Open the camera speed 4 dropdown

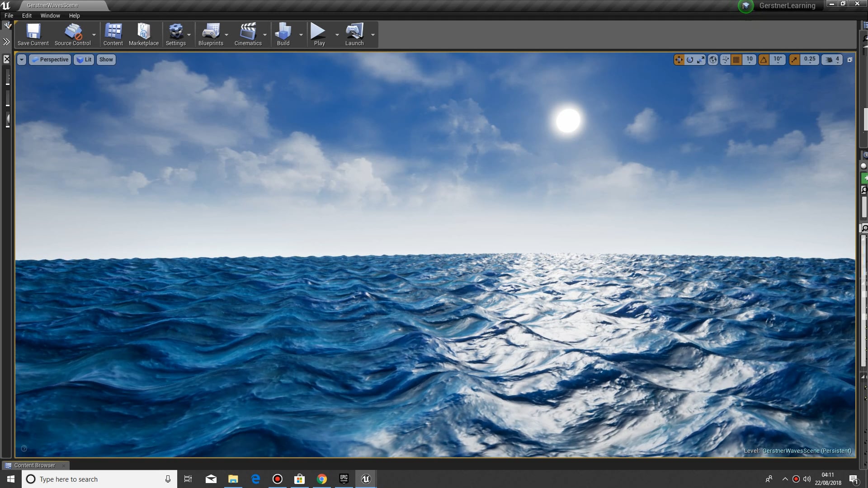tap(832, 60)
